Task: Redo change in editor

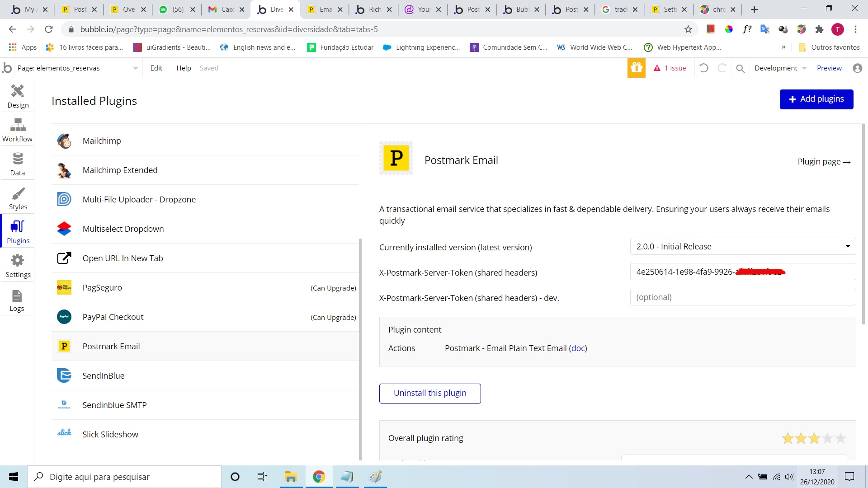Action: coord(722,68)
